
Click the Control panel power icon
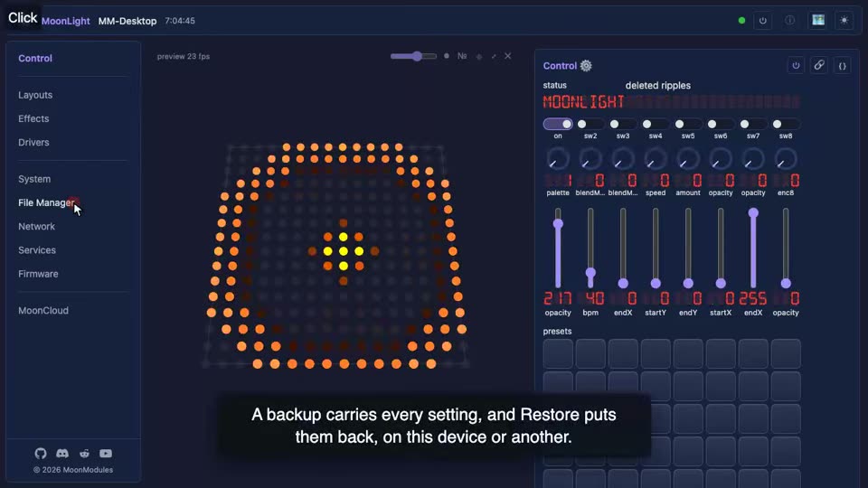[x=796, y=66]
